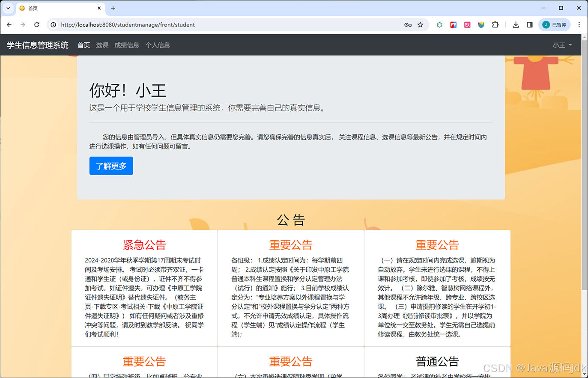Open a new tab with plus button
Viewport: 588px width, 378px height.
113,8
